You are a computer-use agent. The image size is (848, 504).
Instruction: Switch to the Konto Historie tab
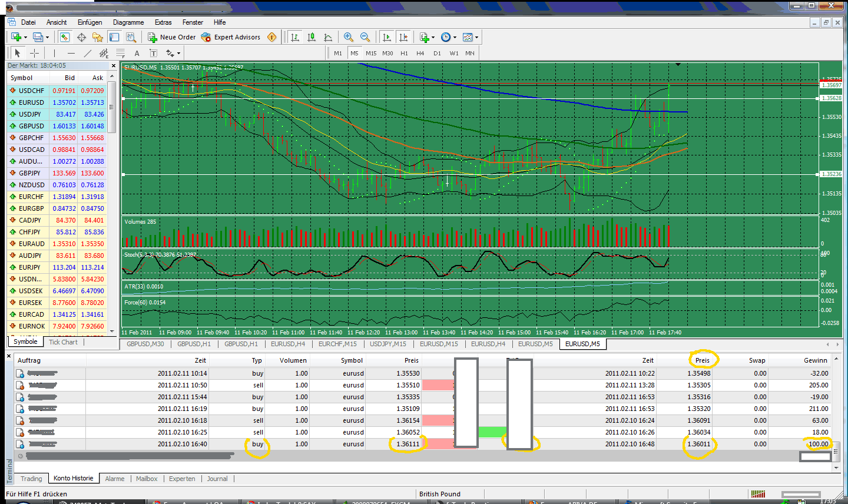pos(73,478)
